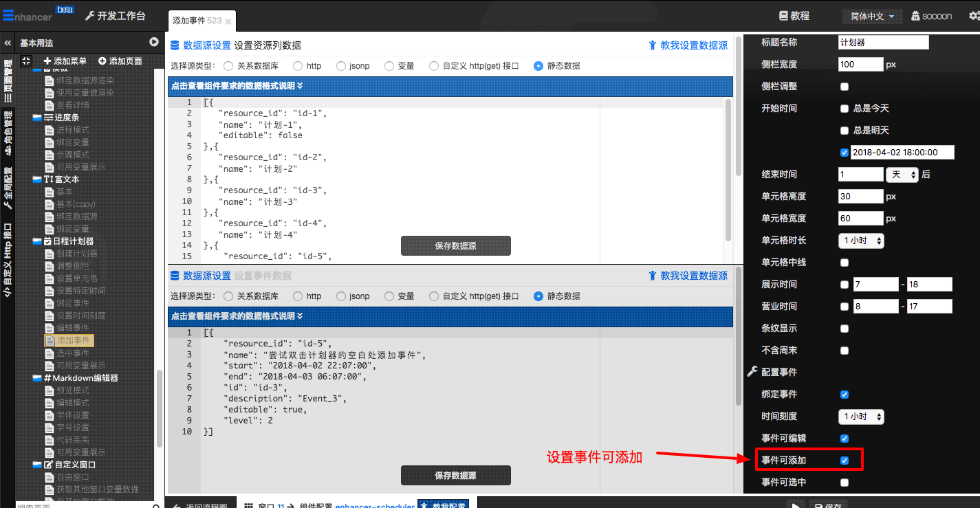The image size is (980, 508).
Task: Open the 单元格时长 dropdown showing 1小时
Action: pyautogui.click(x=861, y=241)
